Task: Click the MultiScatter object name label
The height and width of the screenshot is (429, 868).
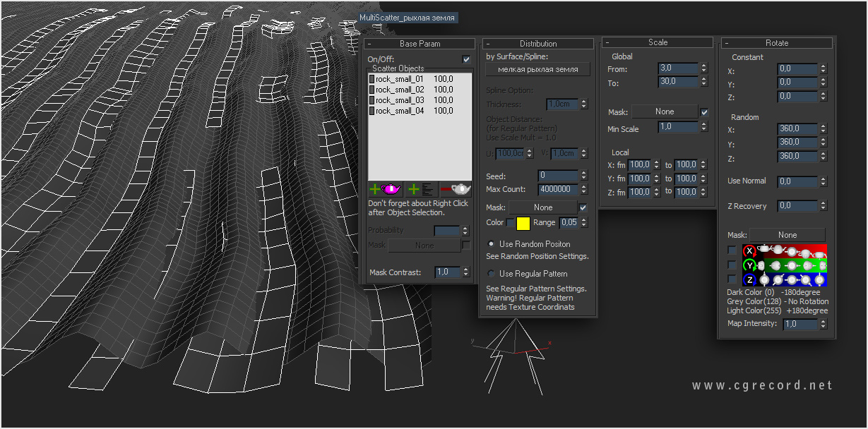Action: 408,18
